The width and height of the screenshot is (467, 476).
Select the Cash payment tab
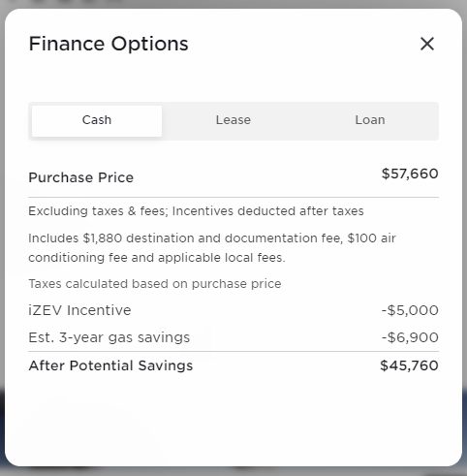click(97, 120)
